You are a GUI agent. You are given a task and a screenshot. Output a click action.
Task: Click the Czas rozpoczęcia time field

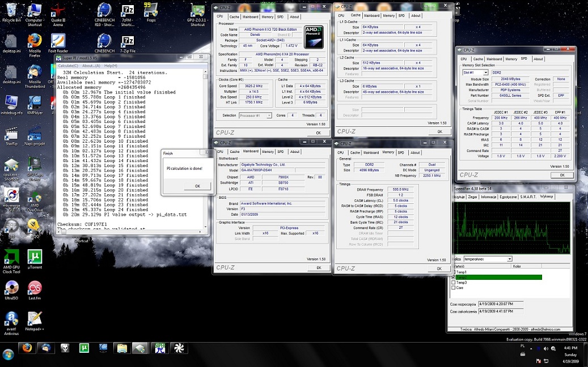click(501, 304)
